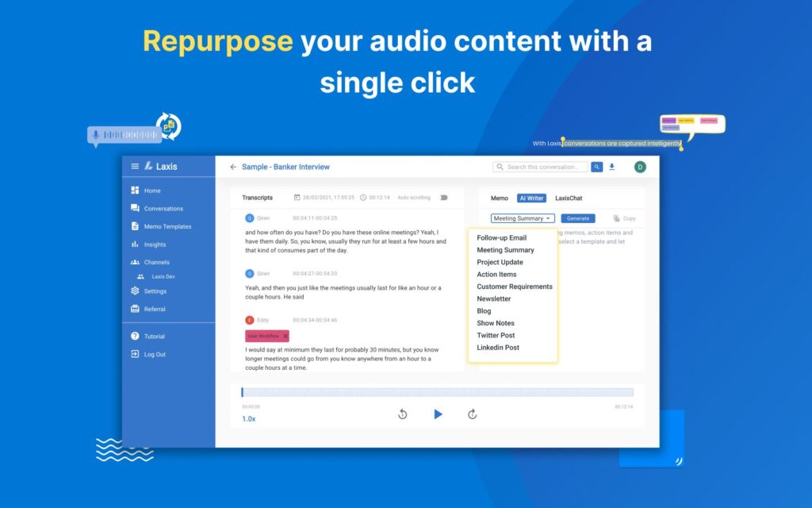Screen dimensions: 812x508
Task: Click the Generate button
Action: click(578, 218)
